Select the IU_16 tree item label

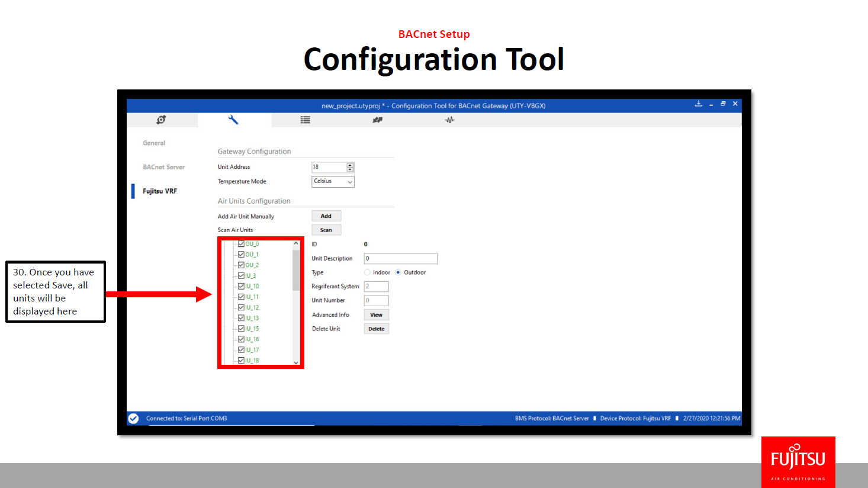(252, 339)
